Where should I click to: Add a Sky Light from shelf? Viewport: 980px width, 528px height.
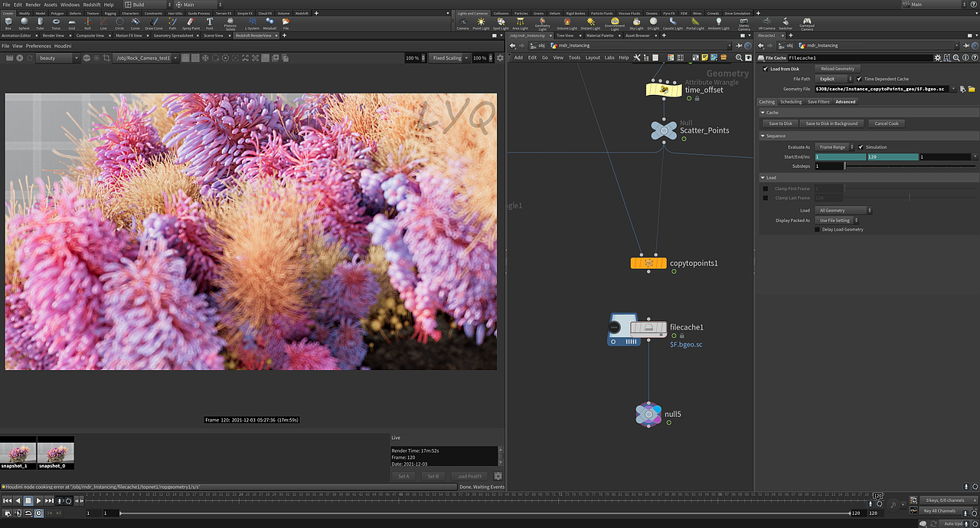point(637,23)
